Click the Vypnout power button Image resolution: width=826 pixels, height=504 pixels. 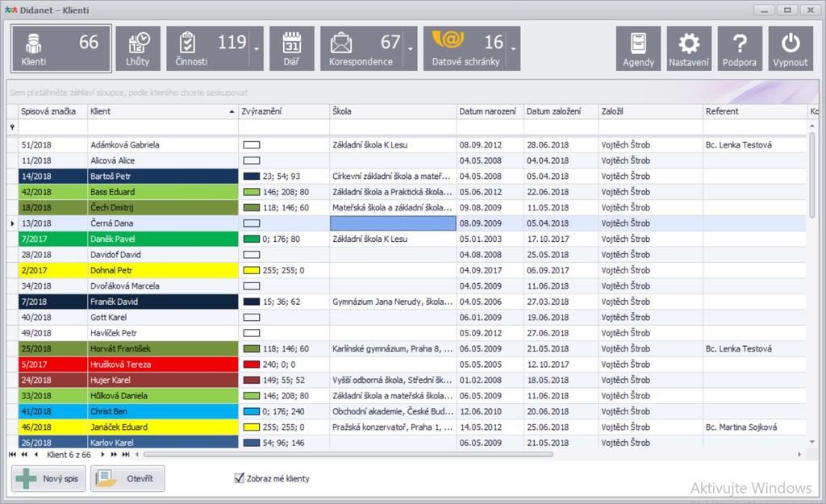791,48
